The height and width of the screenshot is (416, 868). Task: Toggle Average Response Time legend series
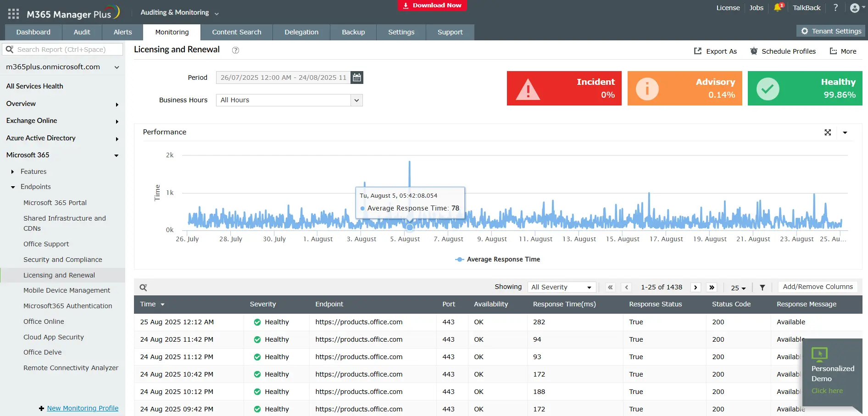pyautogui.click(x=498, y=260)
